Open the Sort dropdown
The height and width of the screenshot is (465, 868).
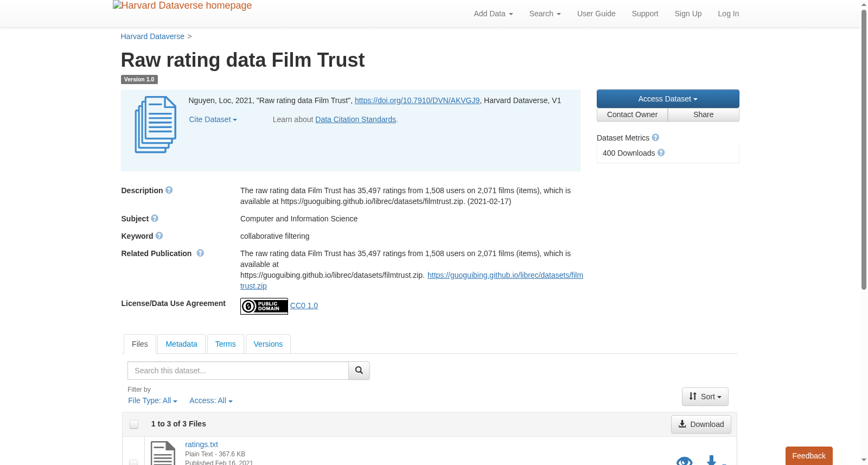point(705,397)
